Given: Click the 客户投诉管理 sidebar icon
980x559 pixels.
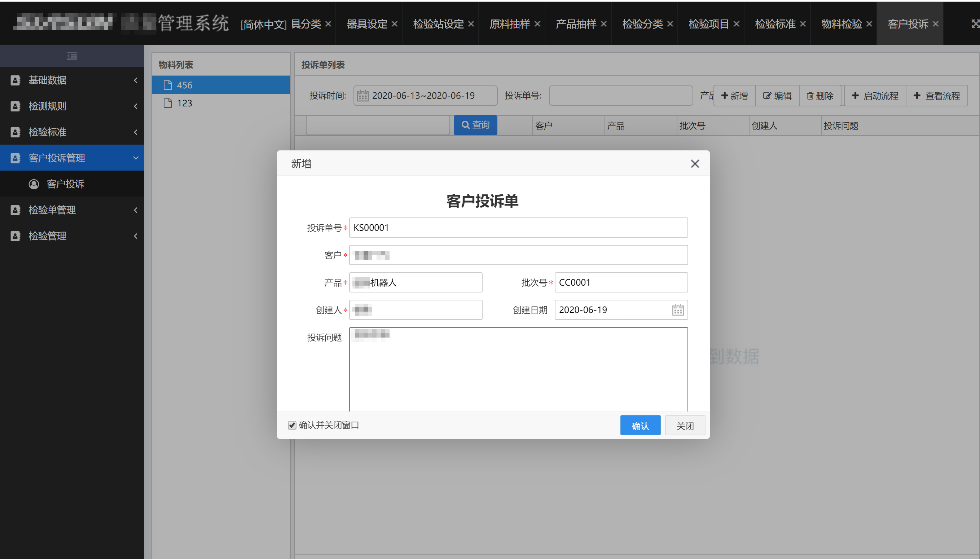Looking at the screenshot, I should tap(16, 158).
